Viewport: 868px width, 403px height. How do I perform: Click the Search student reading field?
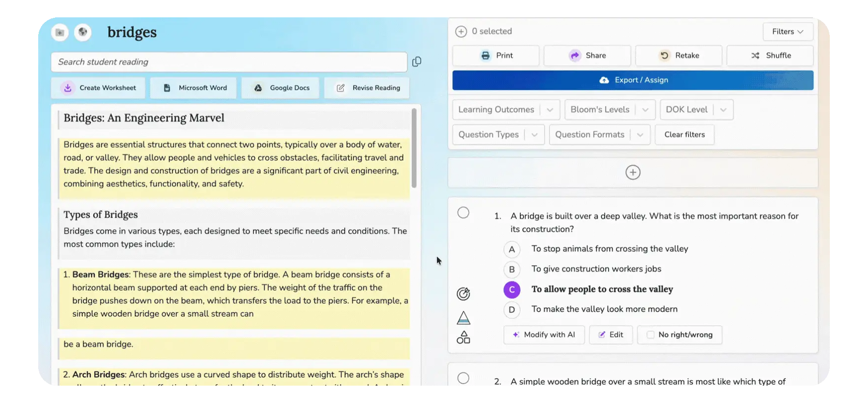229,62
